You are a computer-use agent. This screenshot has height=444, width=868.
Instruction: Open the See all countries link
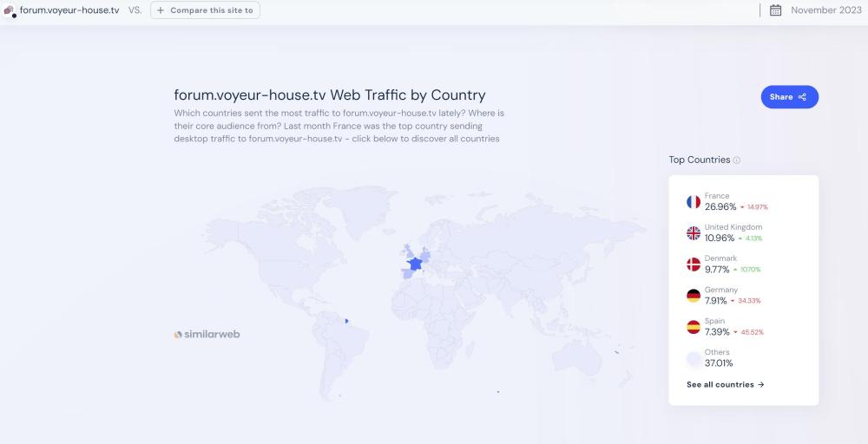725,384
